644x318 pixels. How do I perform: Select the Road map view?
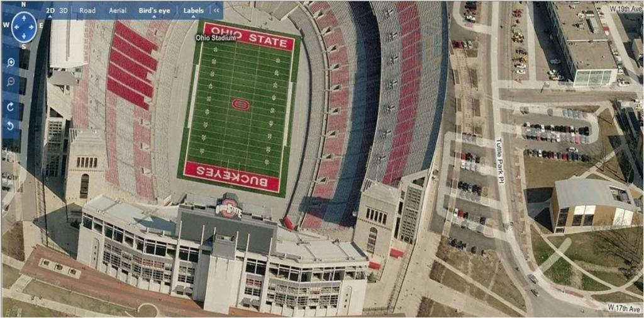87,11
